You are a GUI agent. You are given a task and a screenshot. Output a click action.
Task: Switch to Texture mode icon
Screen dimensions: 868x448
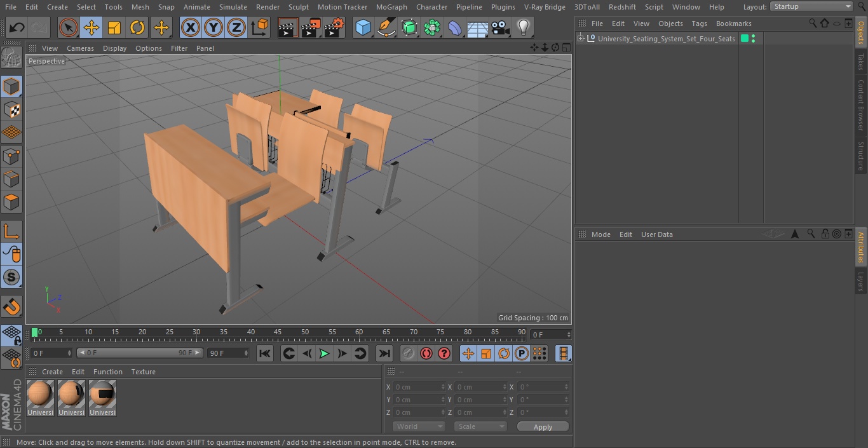pos(11,109)
